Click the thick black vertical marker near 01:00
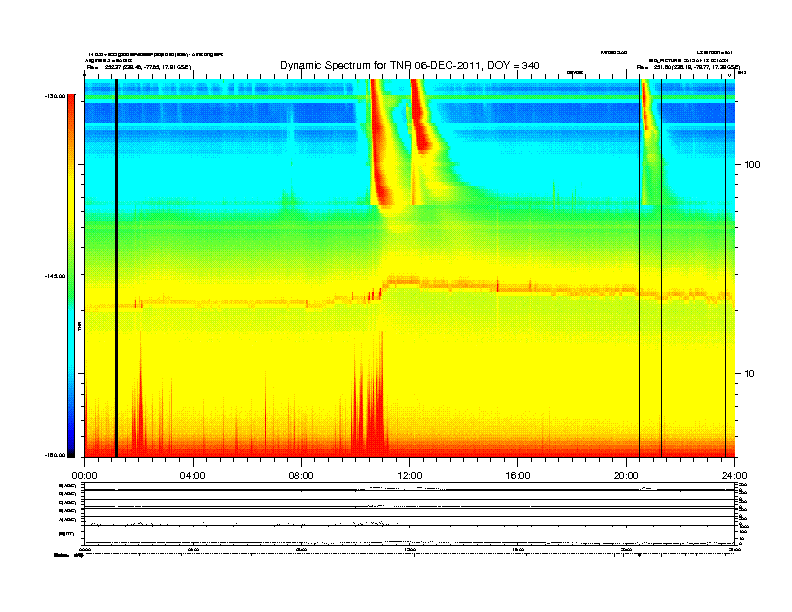 [116, 268]
